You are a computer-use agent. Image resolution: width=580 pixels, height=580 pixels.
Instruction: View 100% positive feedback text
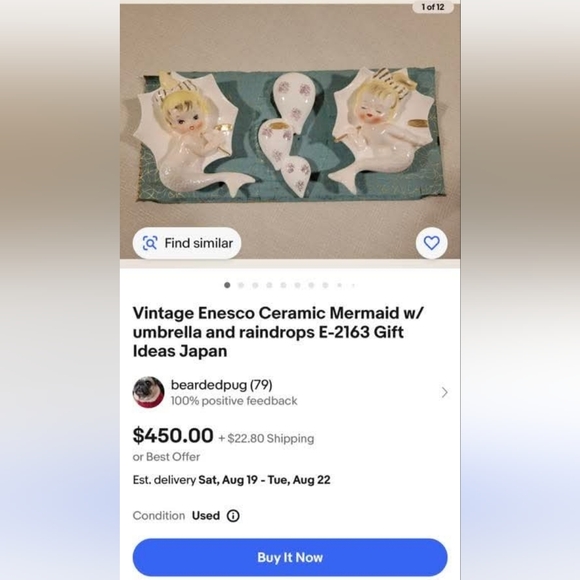coord(234,401)
